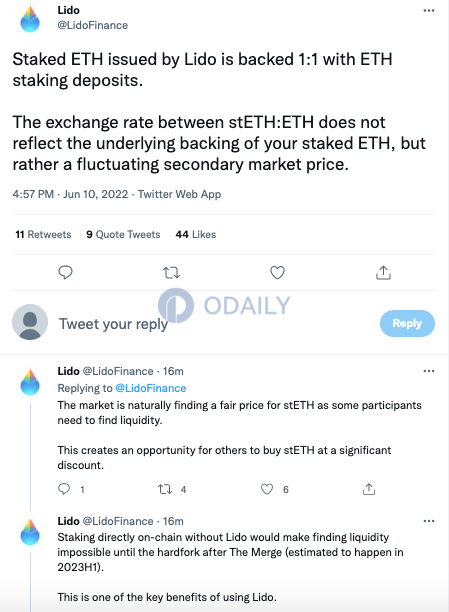The height and width of the screenshot is (612, 449).
Task: Click the reply bubble icon under main tweet
Action: coord(65,272)
